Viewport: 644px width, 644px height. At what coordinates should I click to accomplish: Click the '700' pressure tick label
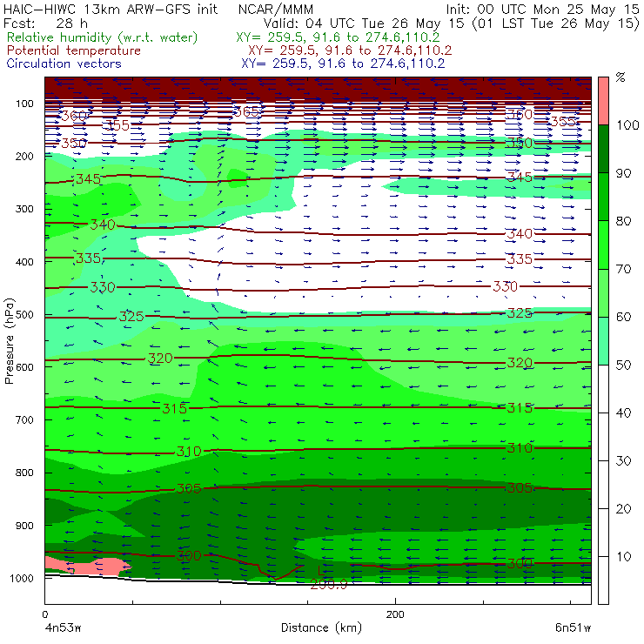[24, 420]
